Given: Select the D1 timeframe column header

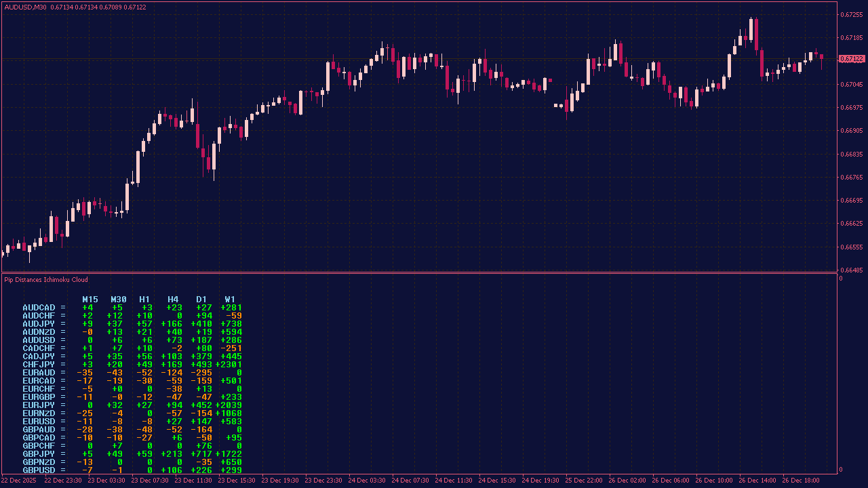Looking at the screenshot, I should click(x=201, y=299).
